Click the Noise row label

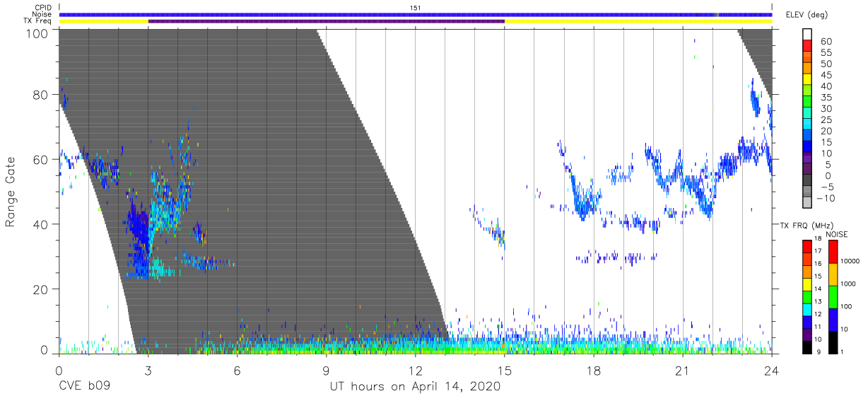point(41,14)
